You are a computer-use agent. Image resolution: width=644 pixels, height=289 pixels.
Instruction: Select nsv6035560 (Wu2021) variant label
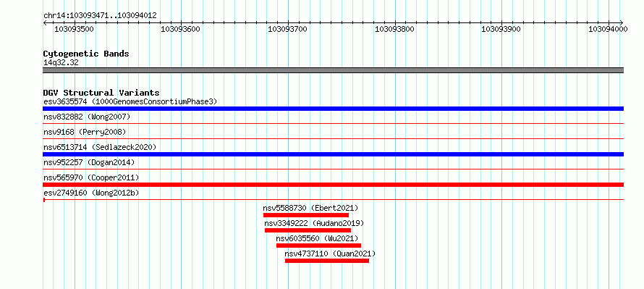point(317,238)
